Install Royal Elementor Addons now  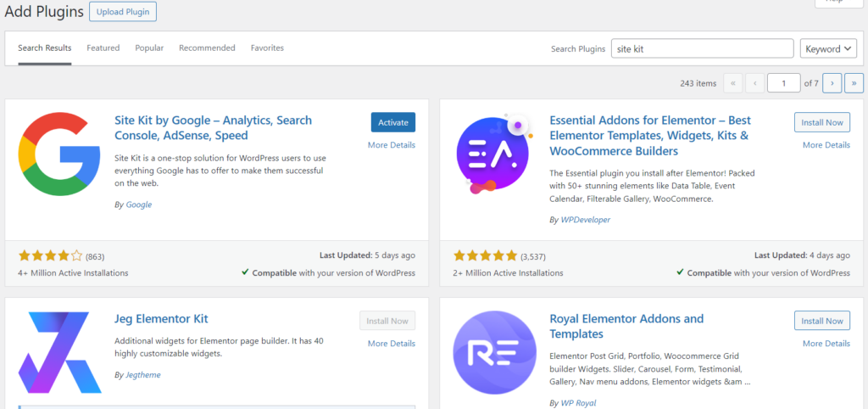point(822,321)
